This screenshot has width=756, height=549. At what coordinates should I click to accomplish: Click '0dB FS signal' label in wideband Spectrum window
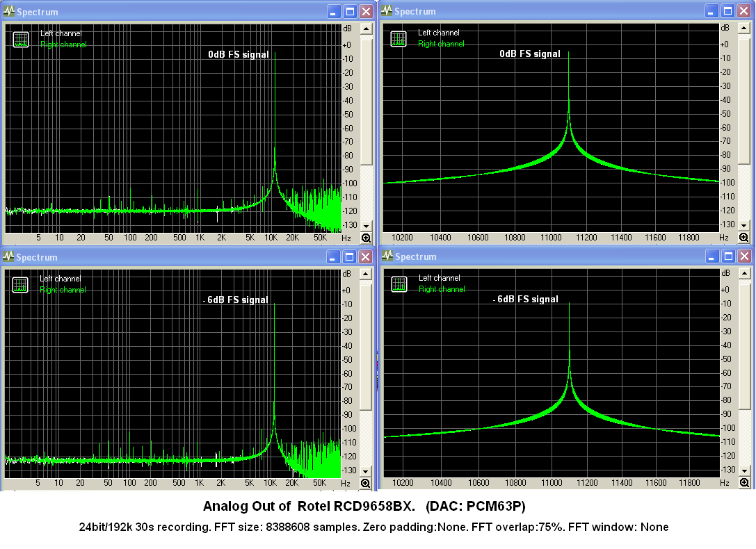click(239, 54)
